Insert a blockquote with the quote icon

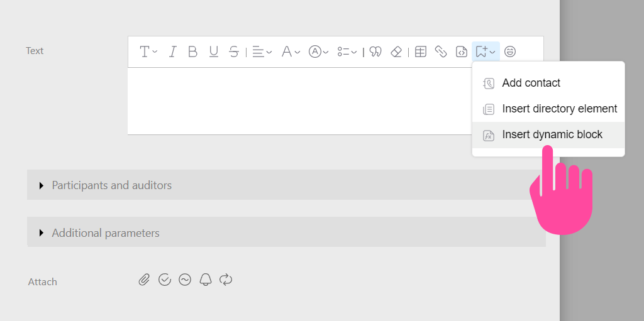tap(375, 52)
